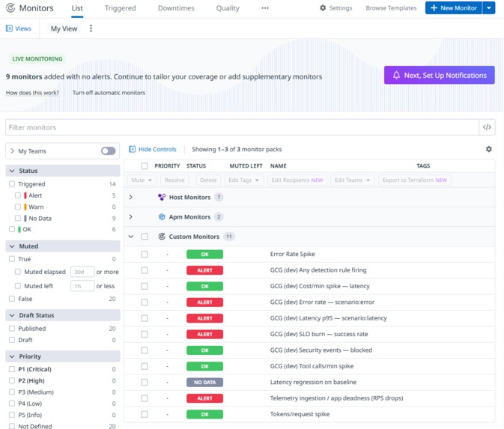Expand the Apm Monitors pack
The height and width of the screenshot is (429, 504).
click(x=130, y=217)
